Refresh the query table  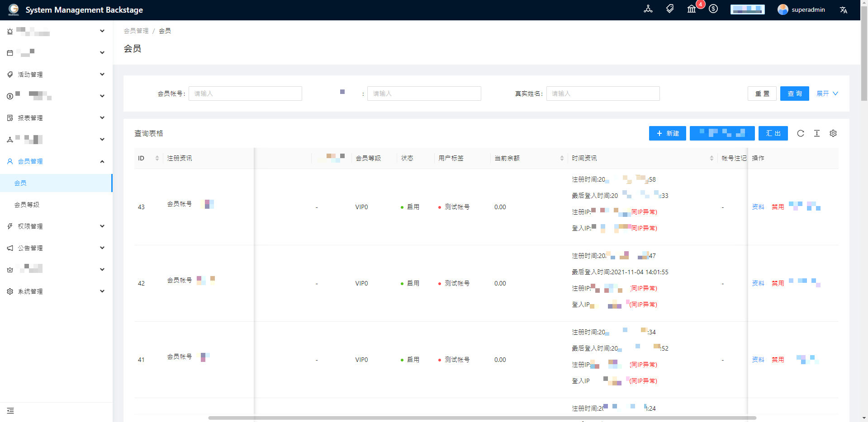tap(801, 133)
